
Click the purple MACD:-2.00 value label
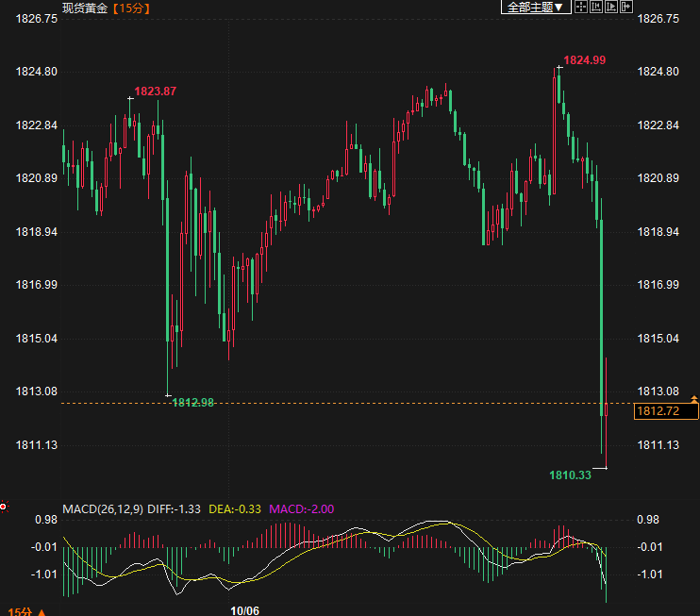pos(302,509)
